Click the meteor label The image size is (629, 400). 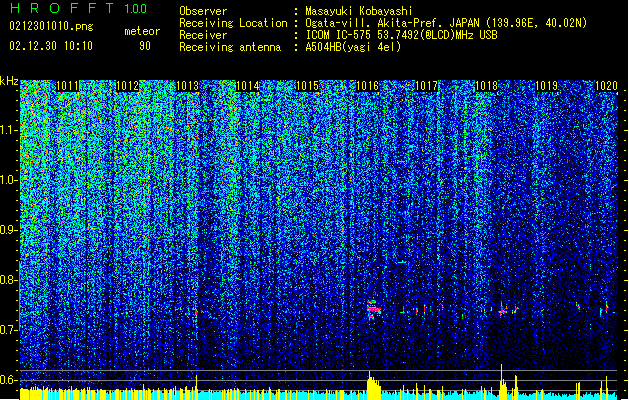[142, 31]
